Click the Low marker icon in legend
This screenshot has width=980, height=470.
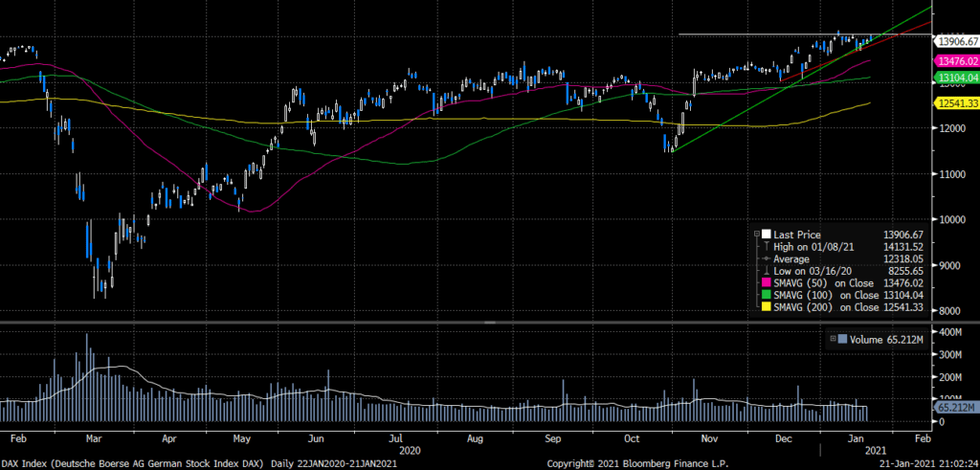point(767,271)
